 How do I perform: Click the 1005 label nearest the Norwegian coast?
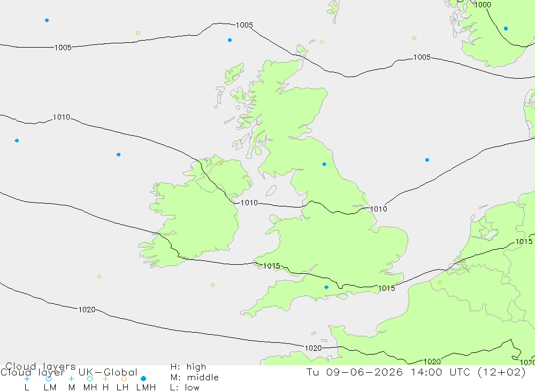pyautogui.click(x=422, y=57)
